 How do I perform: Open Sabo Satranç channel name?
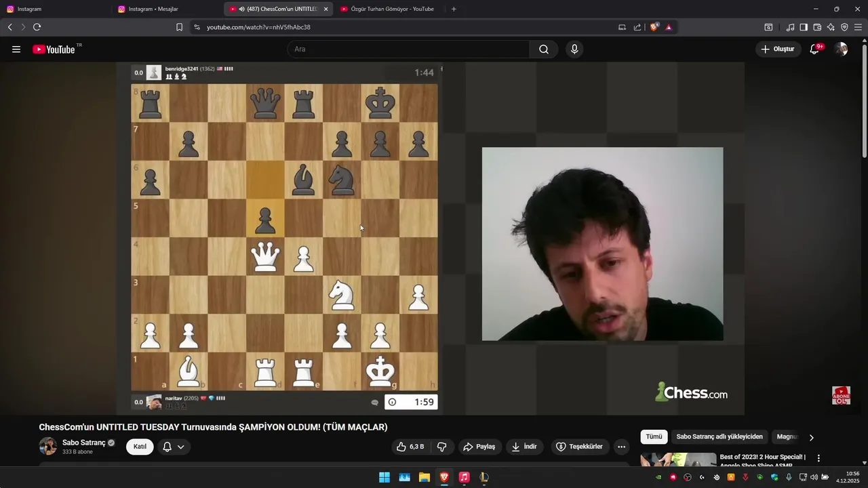(x=84, y=443)
